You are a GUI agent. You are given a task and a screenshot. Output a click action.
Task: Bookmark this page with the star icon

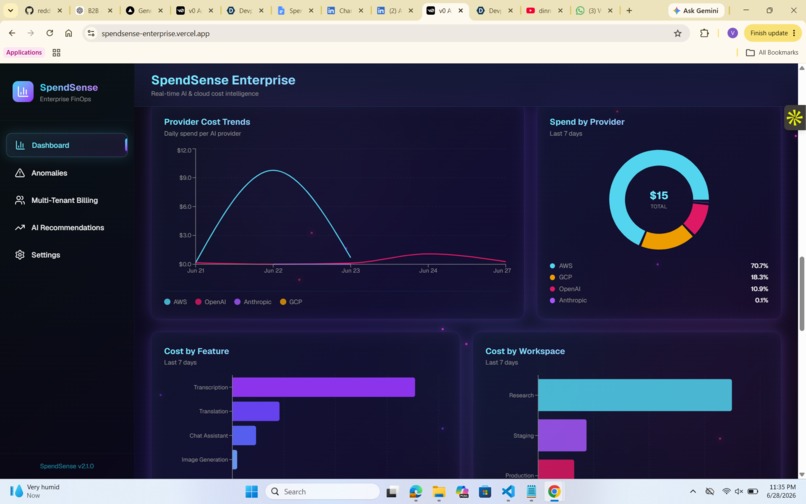click(x=677, y=33)
